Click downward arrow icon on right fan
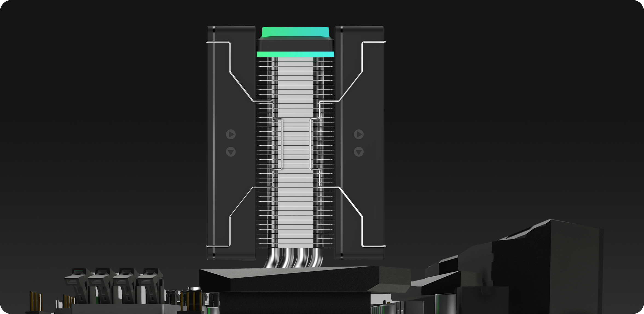This screenshot has height=314, width=644. tap(359, 152)
